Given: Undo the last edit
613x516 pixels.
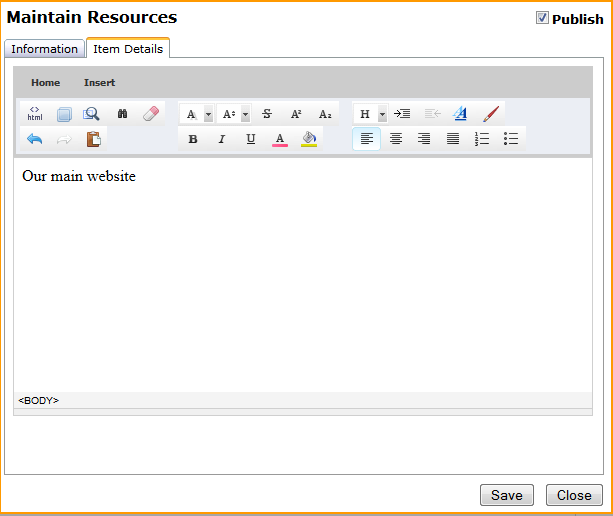Looking at the screenshot, I should click(x=35, y=139).
